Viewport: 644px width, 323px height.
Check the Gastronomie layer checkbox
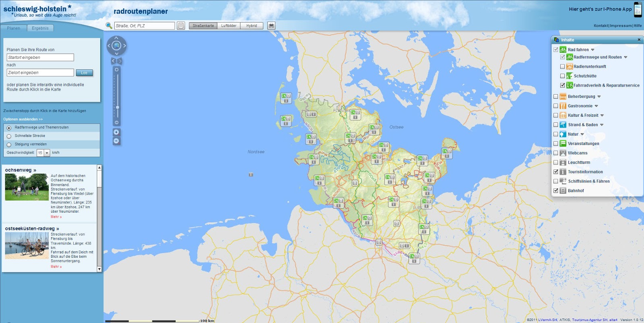tap(556, 106)
